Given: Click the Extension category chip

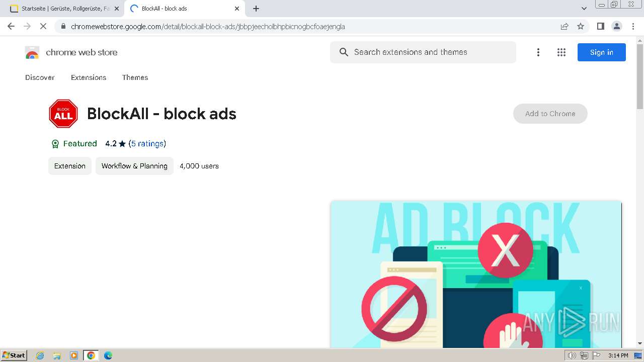Looking at the screenshot, I should coord(70,166).
